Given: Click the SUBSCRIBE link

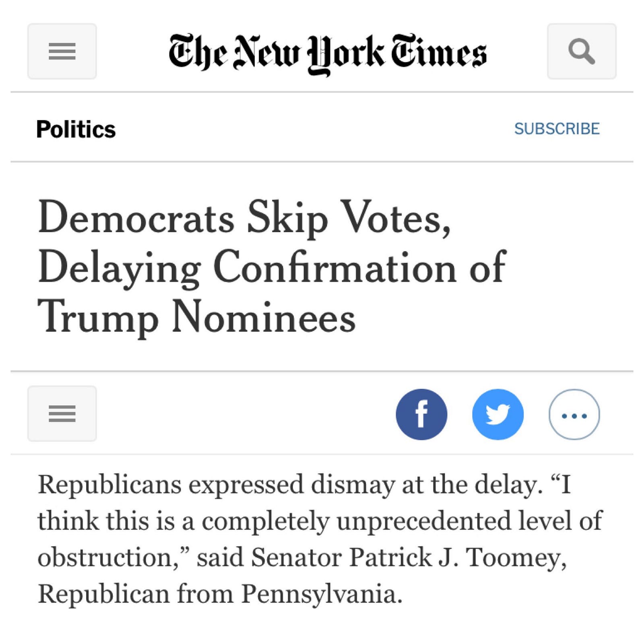Looking at the screenshot, I should pyautogui.click(x=557, y=129).
